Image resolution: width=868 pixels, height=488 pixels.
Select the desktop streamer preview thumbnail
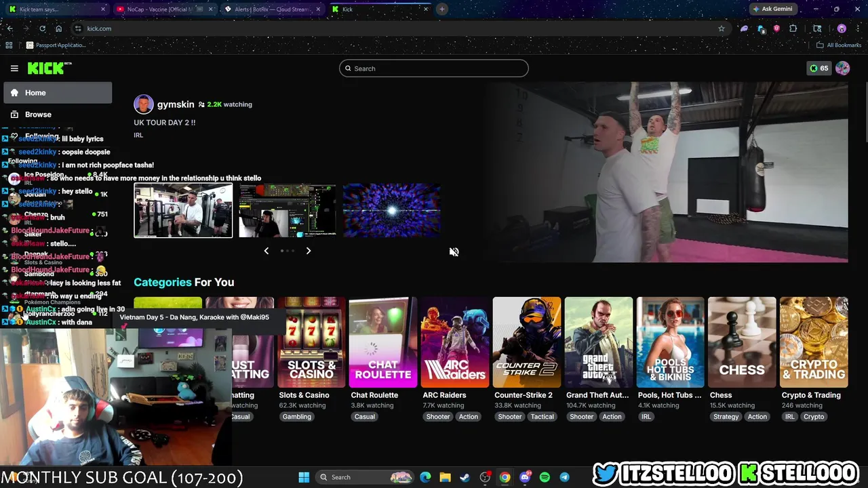click(288, 210)
